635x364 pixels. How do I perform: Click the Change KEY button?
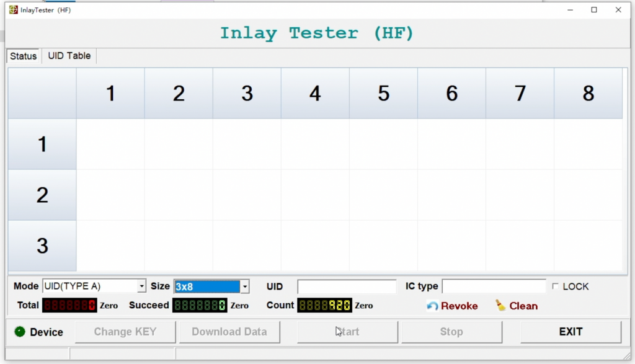(x=125, y=332)
